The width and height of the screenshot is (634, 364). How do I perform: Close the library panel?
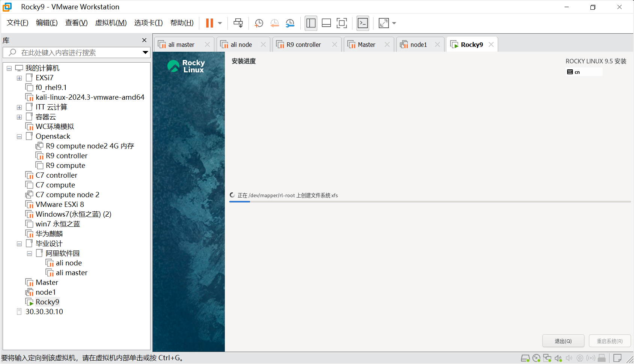(144, 40)
